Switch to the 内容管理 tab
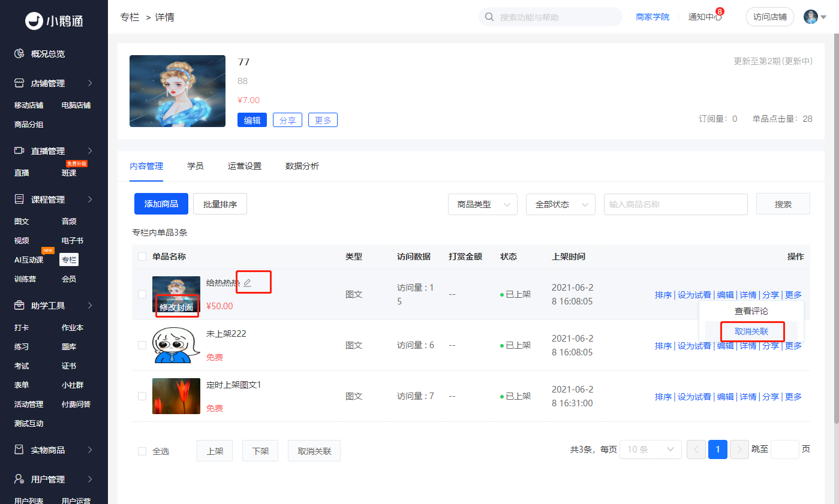The height and width of the screenshot is (504, 839). (146, 166)
